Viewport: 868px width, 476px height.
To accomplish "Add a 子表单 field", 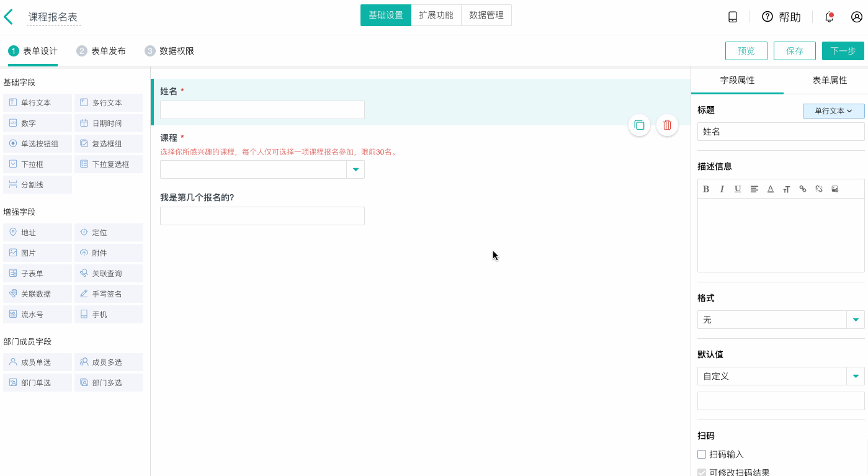I will tap(37, 274).
